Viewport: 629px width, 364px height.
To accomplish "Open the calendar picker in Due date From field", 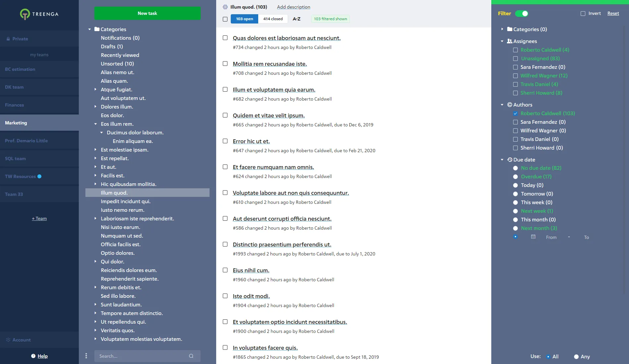I will 533,237.
